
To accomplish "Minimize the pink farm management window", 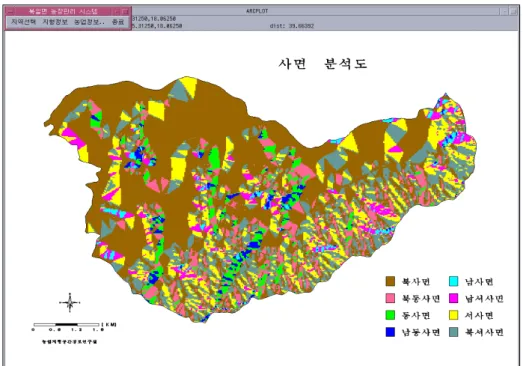I will tap(116, 11).
